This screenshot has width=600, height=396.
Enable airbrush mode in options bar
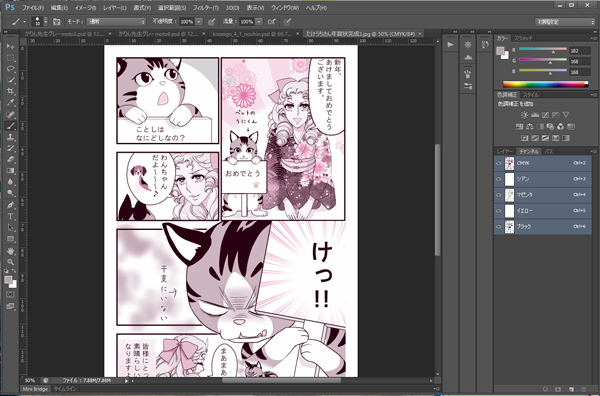click(x=271, y=22)
